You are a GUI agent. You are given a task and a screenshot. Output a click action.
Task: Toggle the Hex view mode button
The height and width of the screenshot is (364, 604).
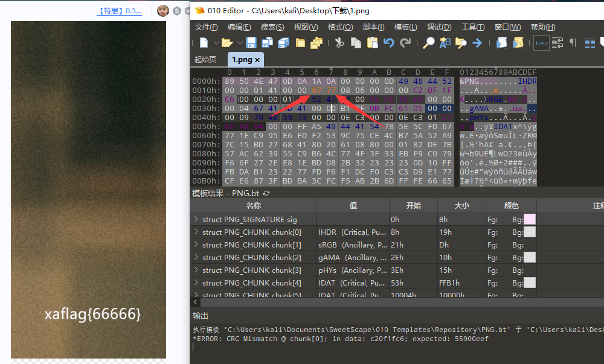pos(541,42)
